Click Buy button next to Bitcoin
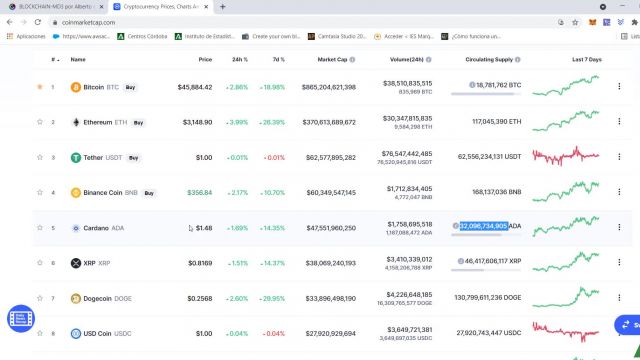Screen dimensions: 640x360 click(130, 87)
